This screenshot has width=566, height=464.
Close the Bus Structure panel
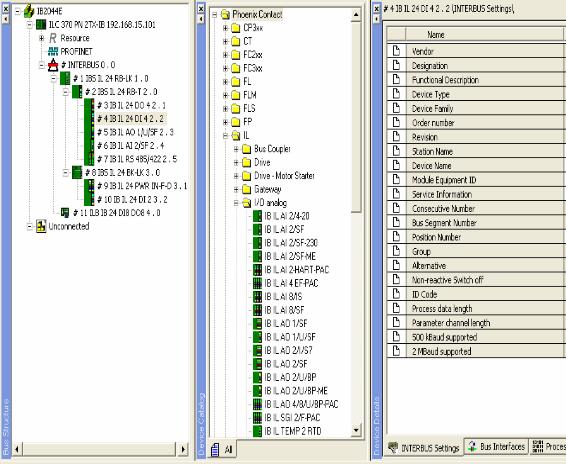5,8
